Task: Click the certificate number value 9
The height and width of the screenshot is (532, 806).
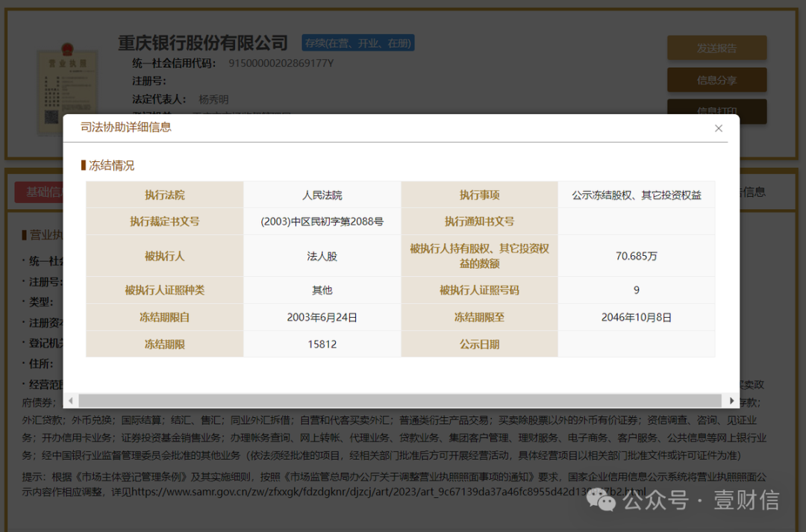Action: [x=637, y=290]
